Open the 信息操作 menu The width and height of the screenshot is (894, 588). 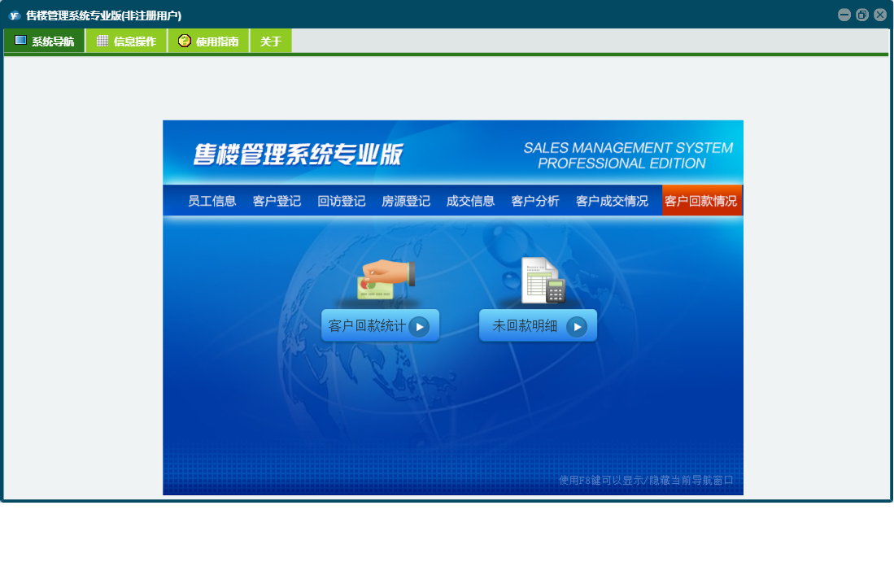126,41
